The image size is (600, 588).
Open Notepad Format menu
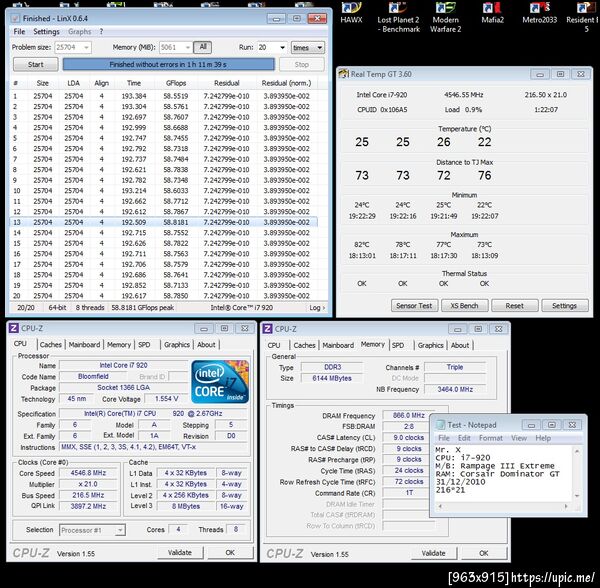[x=491, y=438]
